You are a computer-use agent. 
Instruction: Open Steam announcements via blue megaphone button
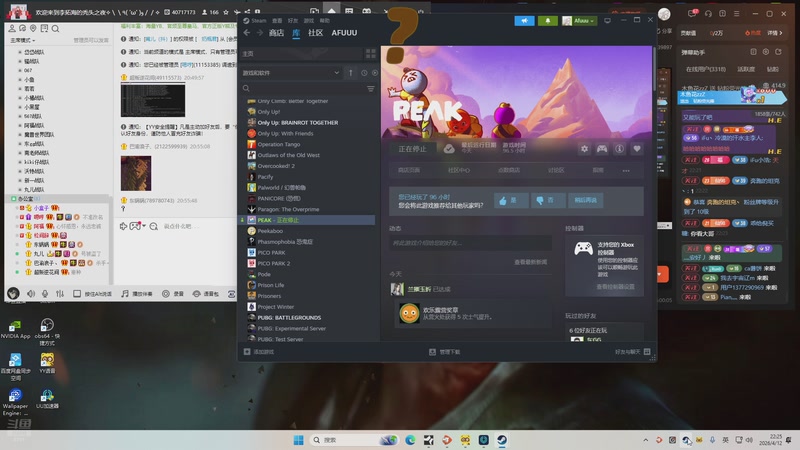pos(524,20)
